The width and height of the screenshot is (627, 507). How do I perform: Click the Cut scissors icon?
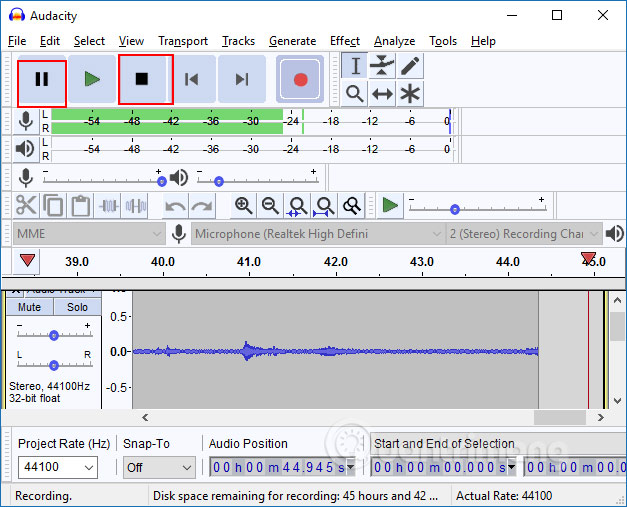pos(26,206)
